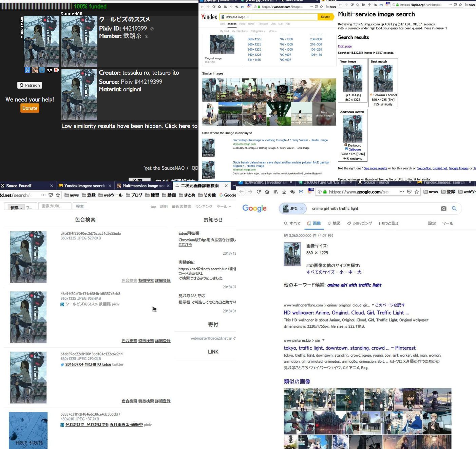Image resolution: width=476 pixels, height=449 pixels.
Task: Expand the pinterest.jp result options arrow
Action: click(323, 340)
